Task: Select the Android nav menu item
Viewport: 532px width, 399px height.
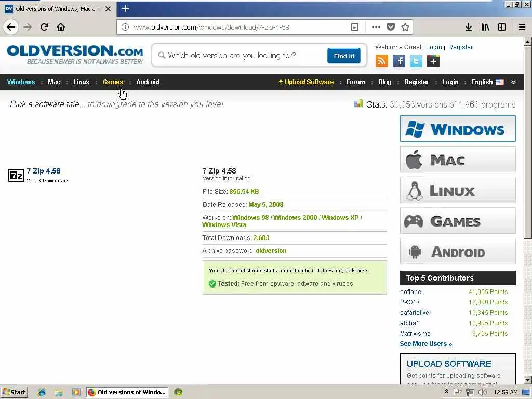Action: (148, 82)
